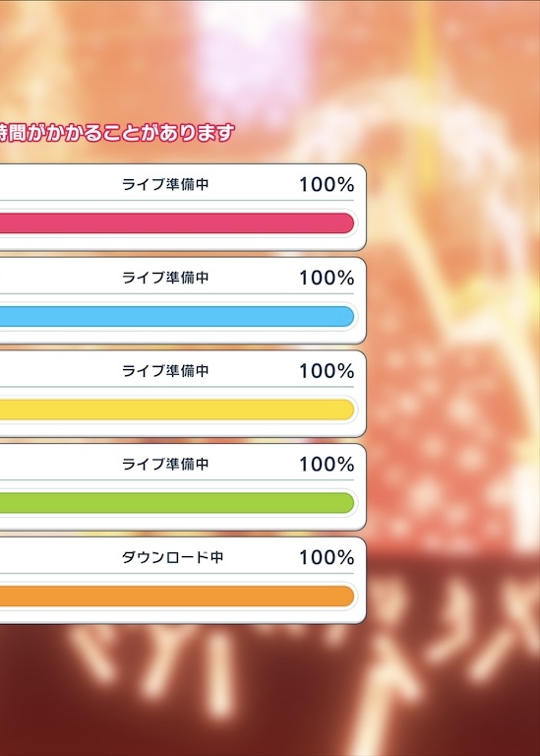540x756 pixels.
Task: Click 100% on the yellow bar panel
Action: [x=327, y=370]
